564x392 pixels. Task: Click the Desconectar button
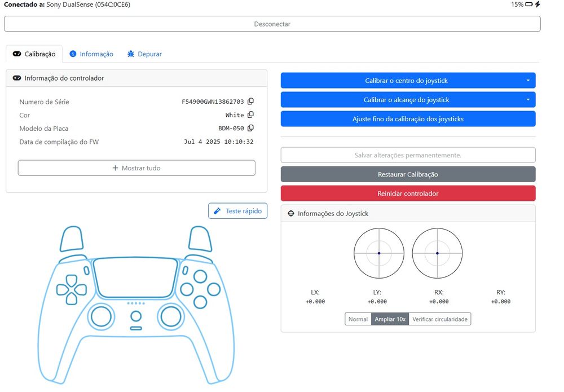point(272,24)
